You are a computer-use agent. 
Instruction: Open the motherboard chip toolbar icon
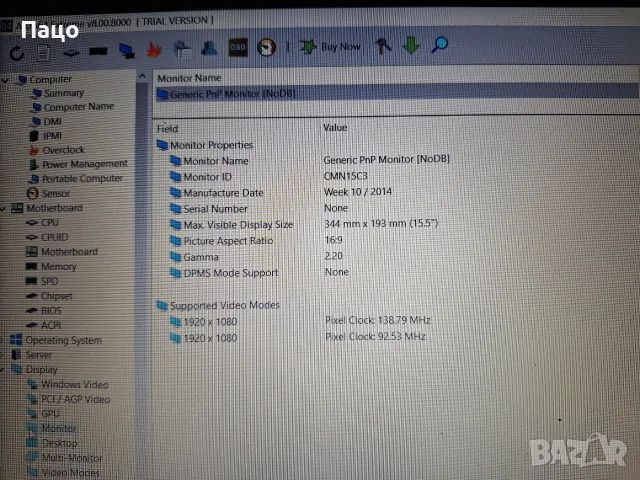tap(71, 52)
